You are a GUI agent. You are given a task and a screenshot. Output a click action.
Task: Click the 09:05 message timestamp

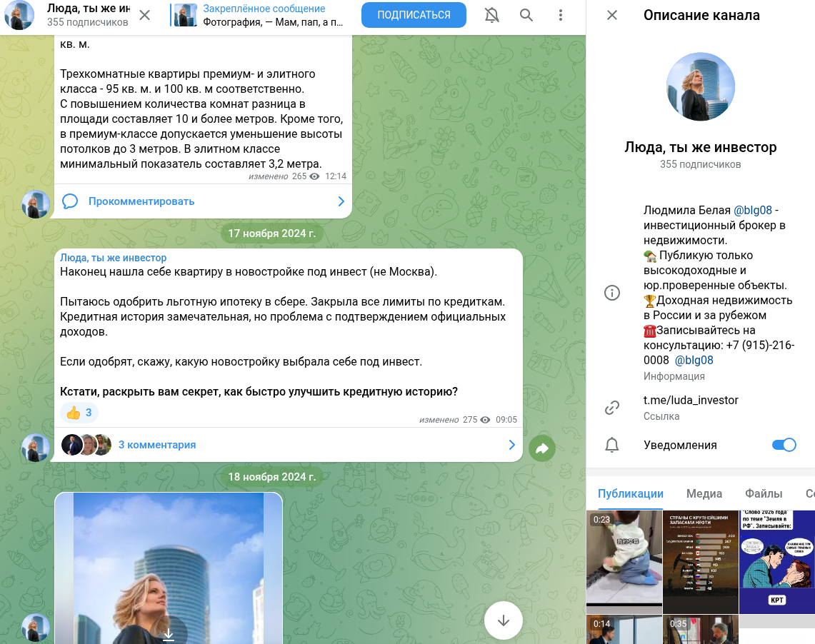coord(506,420)
